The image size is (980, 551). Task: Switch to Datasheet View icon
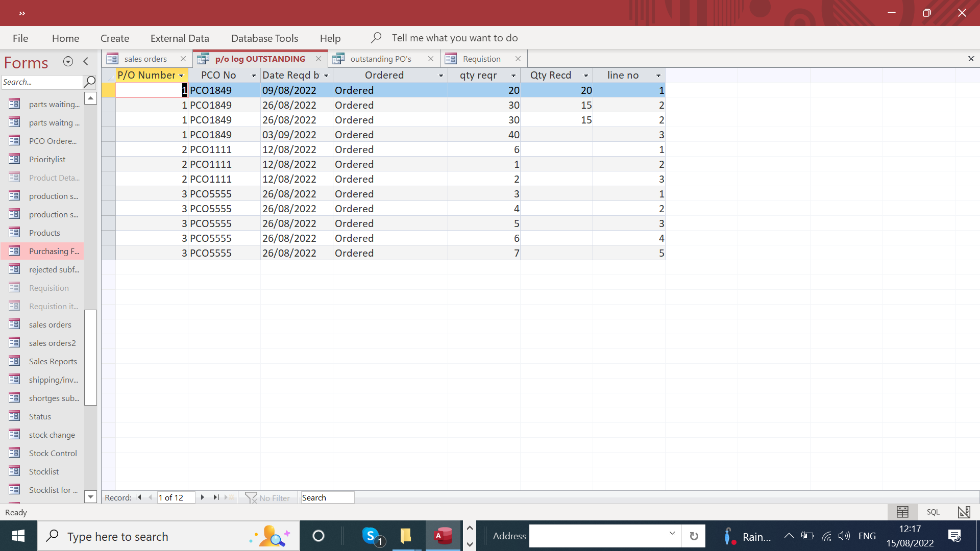point(902,512)
